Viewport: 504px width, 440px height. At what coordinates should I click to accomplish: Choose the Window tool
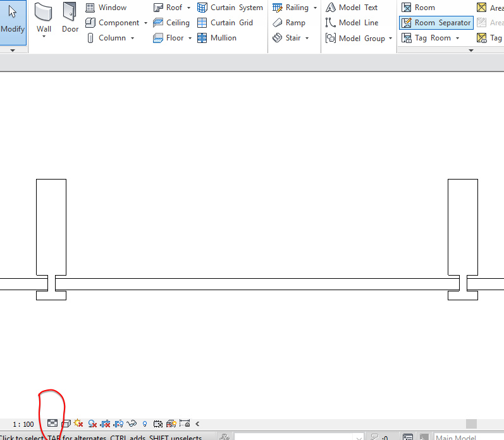click(106, 8)
